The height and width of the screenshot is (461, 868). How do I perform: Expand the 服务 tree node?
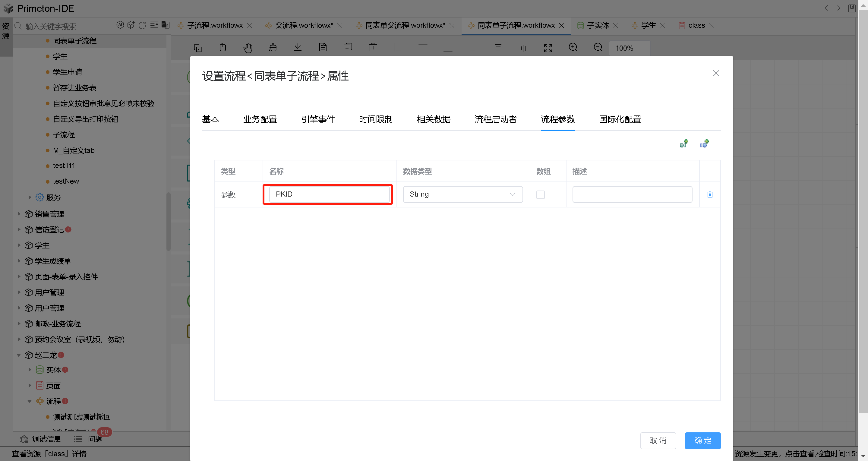[30, 197]
